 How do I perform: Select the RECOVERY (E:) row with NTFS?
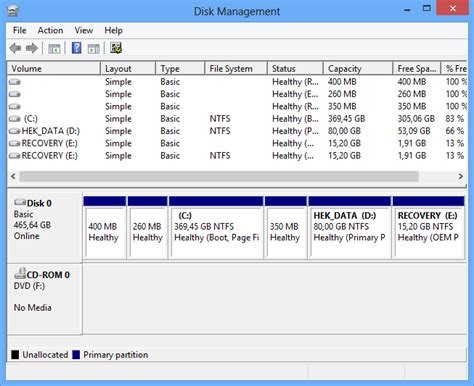(x=237, y=156)
